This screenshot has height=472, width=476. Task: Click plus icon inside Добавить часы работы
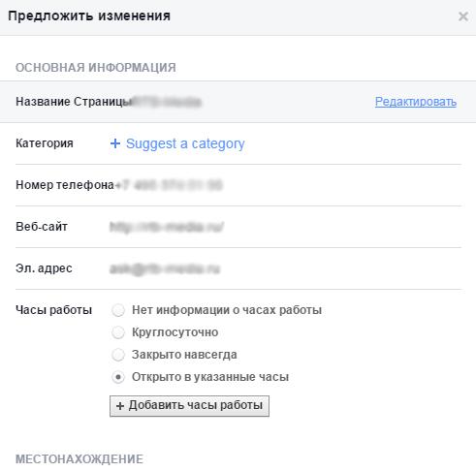(120, 406)
